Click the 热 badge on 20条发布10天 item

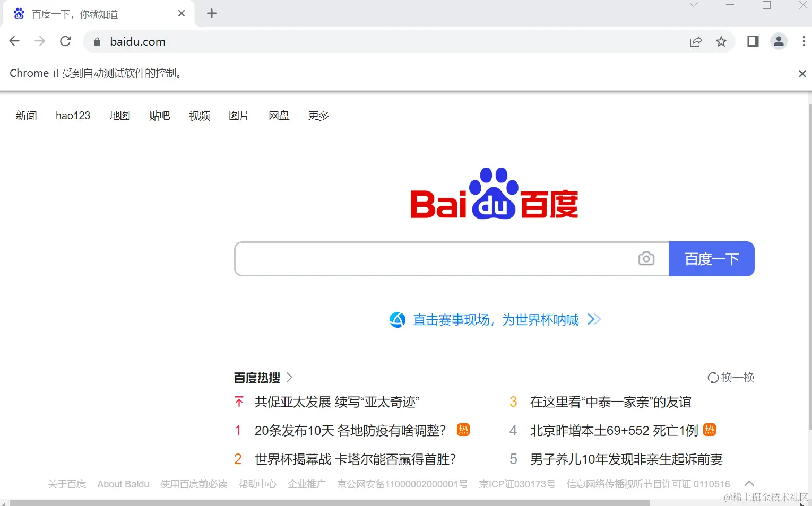pos(463,430)
